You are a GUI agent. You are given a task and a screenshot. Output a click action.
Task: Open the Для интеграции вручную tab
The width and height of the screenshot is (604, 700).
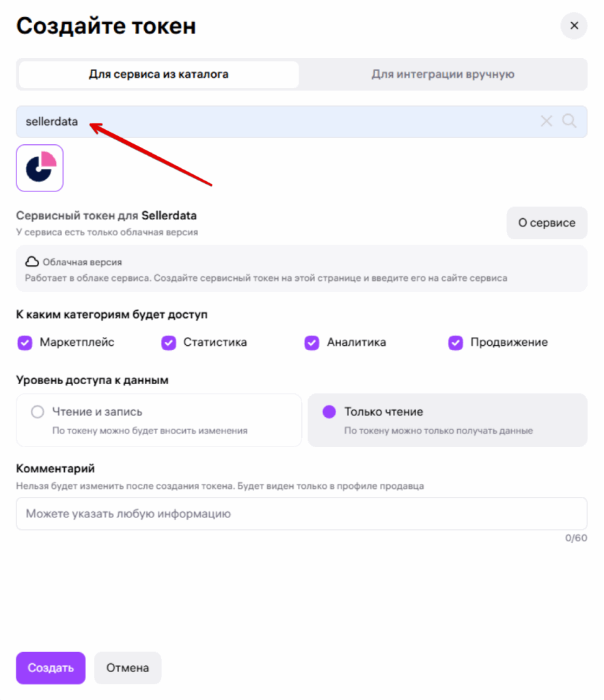443,75
